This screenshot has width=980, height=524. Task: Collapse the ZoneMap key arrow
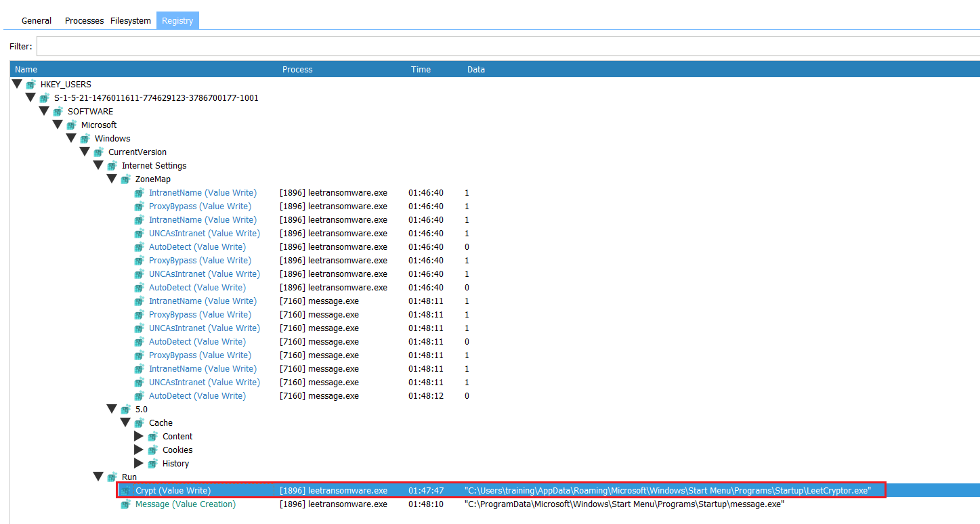coord(112,179)
